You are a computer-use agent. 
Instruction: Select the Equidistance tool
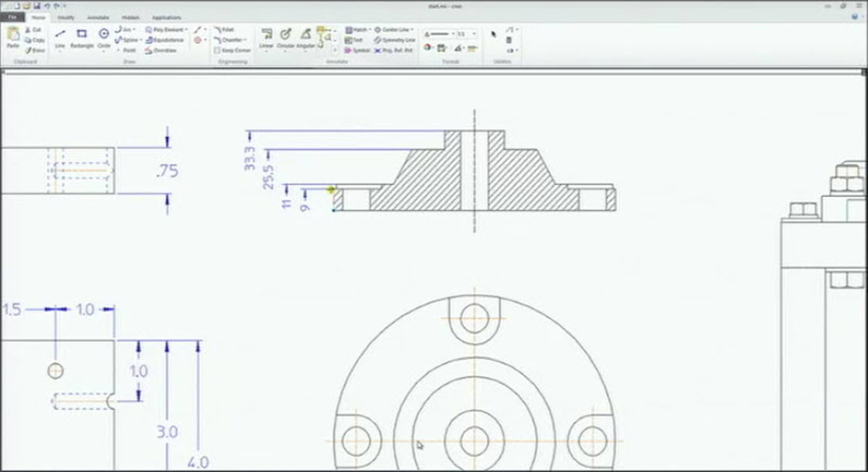tap(165, 40)
